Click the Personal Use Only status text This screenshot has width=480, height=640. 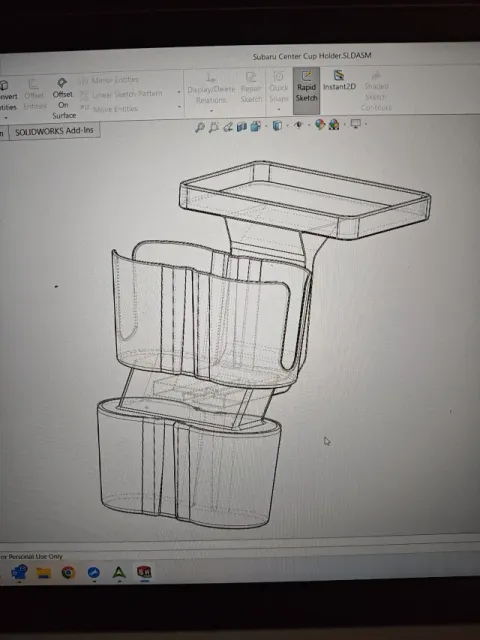pyautogui.click(x=32, y=556)
